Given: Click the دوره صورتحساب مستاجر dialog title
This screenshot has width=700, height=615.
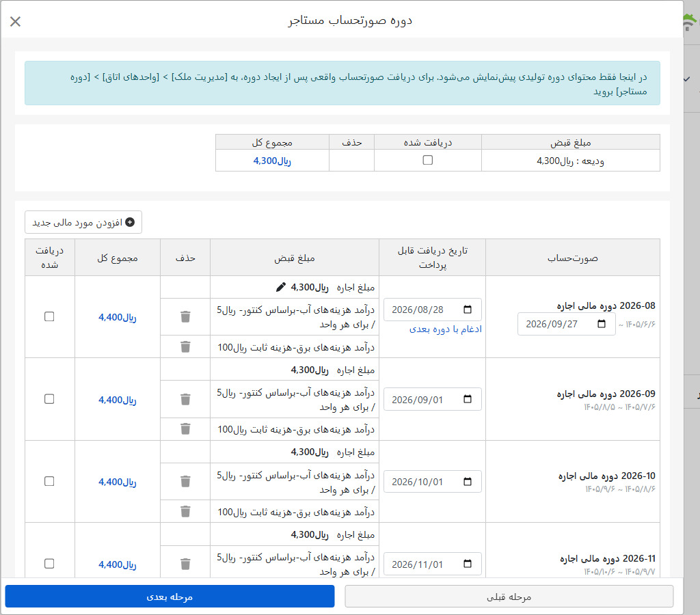Looking at the screenshot, I should tap(350, 20).
